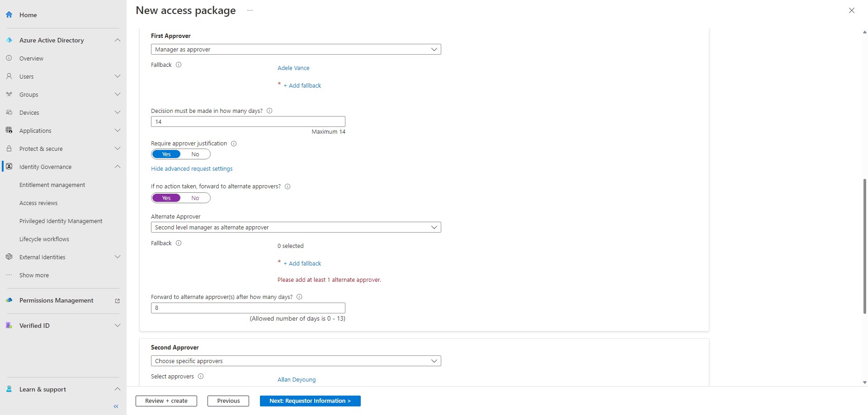Click the decision days input showing 14
Image resolution: width=868 pixels, height=415 pixels.
tap(248, 121)
